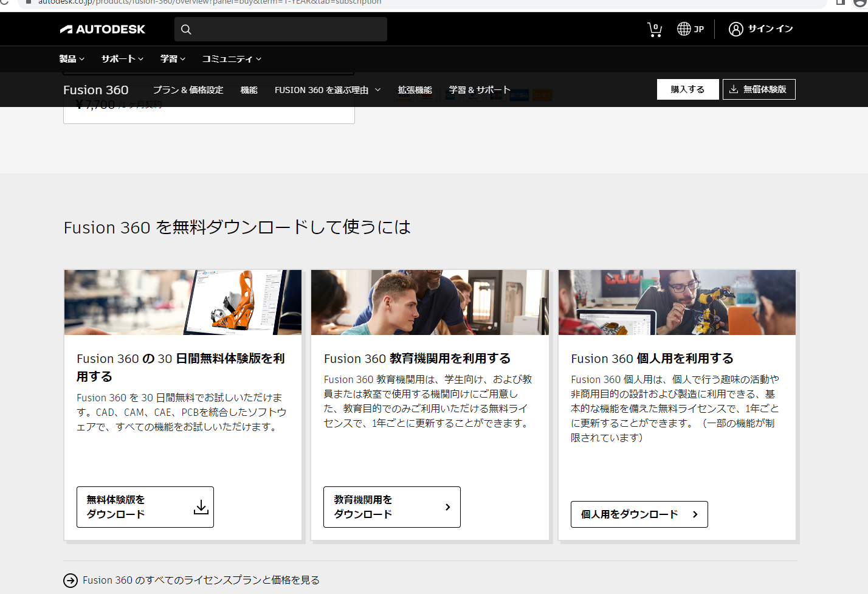Click the search input field
Viewport: 868px width, 594px height.
pyautogui.click(x=281, y=29)
